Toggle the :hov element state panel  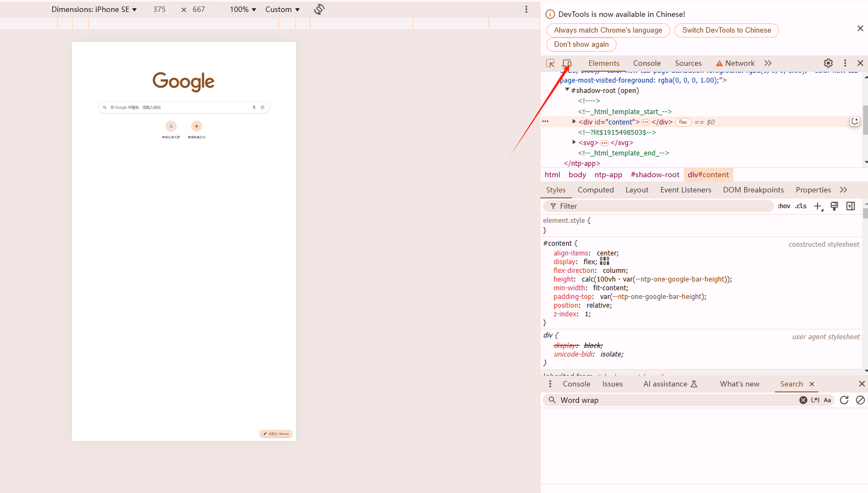[784, 206]
